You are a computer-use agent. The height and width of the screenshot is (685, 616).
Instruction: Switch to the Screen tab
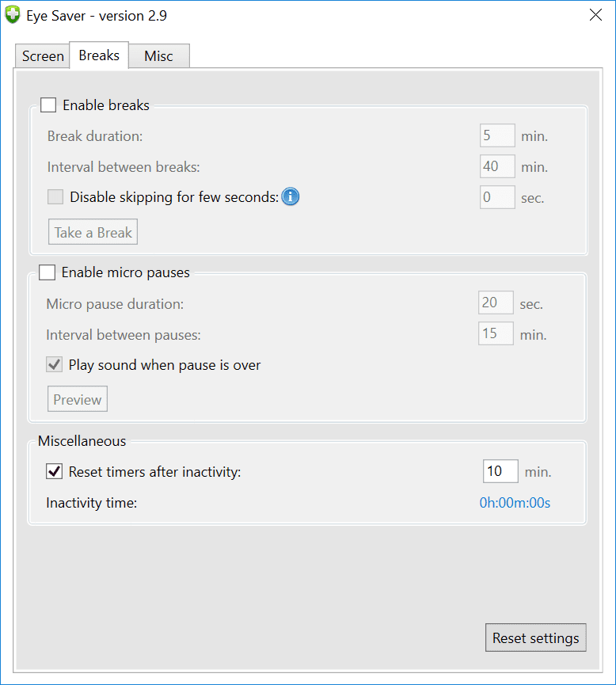42,55
